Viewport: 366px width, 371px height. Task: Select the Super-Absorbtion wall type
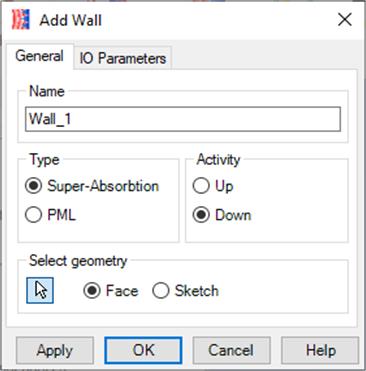[92, 186]
